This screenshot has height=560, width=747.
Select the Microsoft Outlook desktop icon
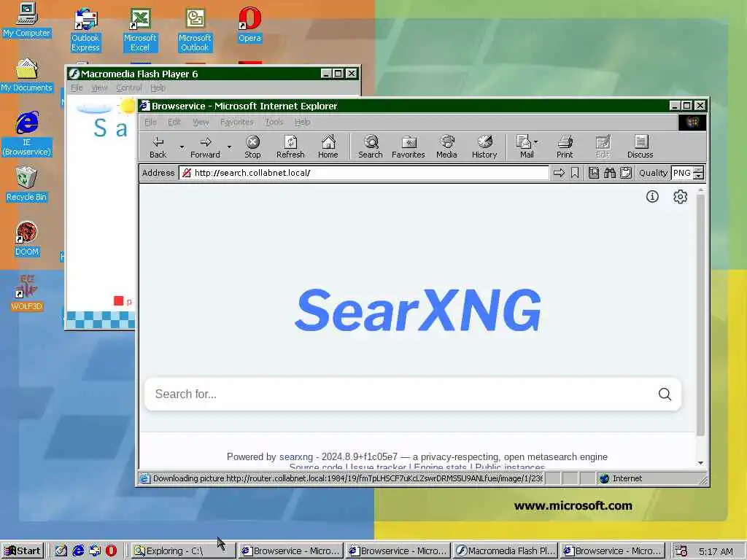pos(194,29)
